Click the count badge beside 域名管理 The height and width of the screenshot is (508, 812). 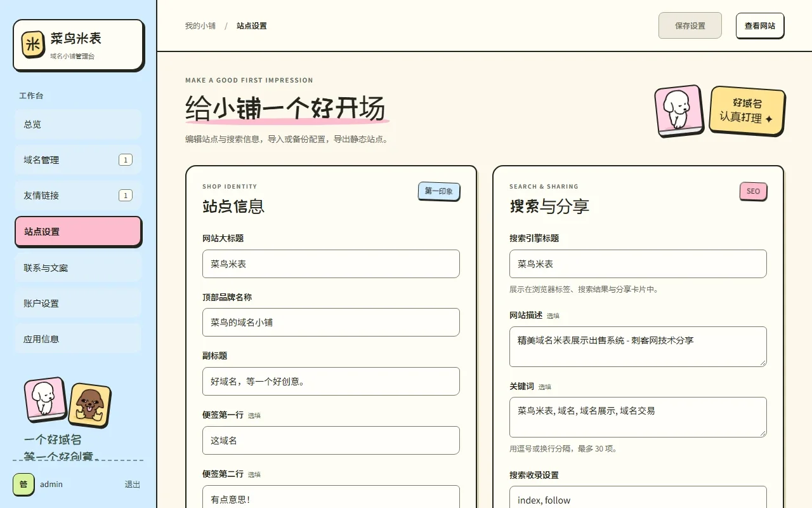point(126,160)
